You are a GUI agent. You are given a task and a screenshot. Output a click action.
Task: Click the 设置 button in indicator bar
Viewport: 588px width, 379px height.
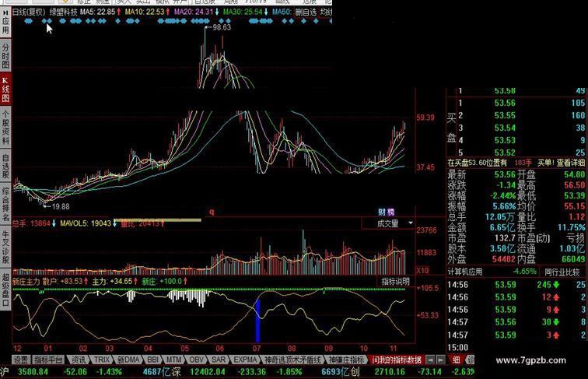pyautogui.click(x=21, y=360)
